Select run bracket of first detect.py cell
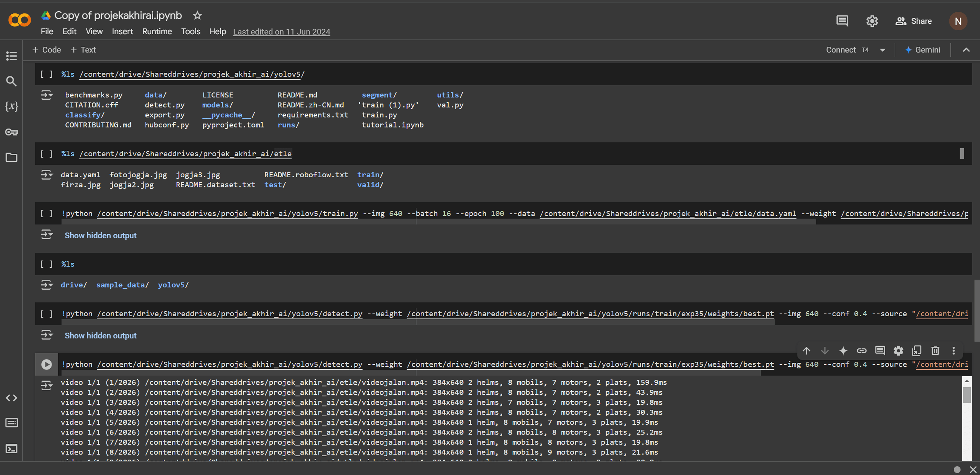Screen dimensions: 980x475 click(46, 314)
